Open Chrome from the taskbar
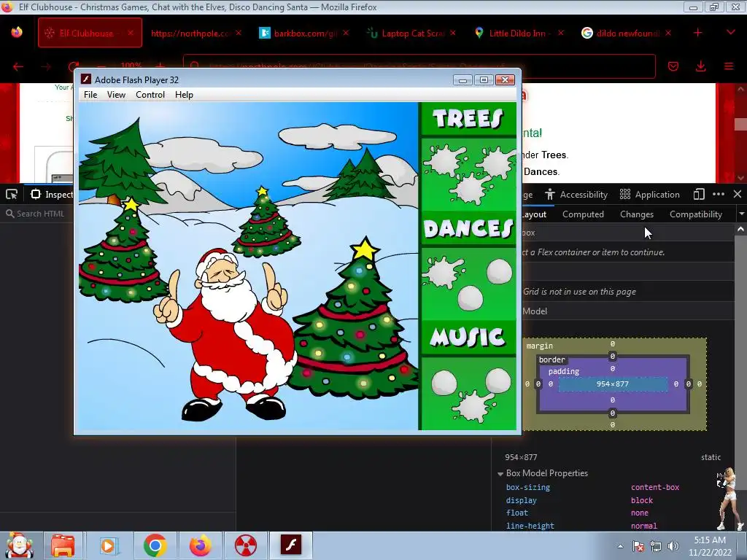Screen dimensions: 747x560 pos(155,545)
